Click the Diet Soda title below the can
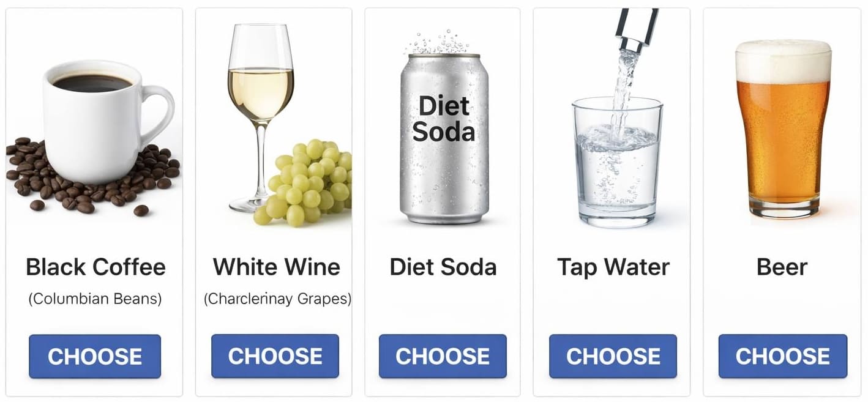The image size is (868, 402). [443, 267]
